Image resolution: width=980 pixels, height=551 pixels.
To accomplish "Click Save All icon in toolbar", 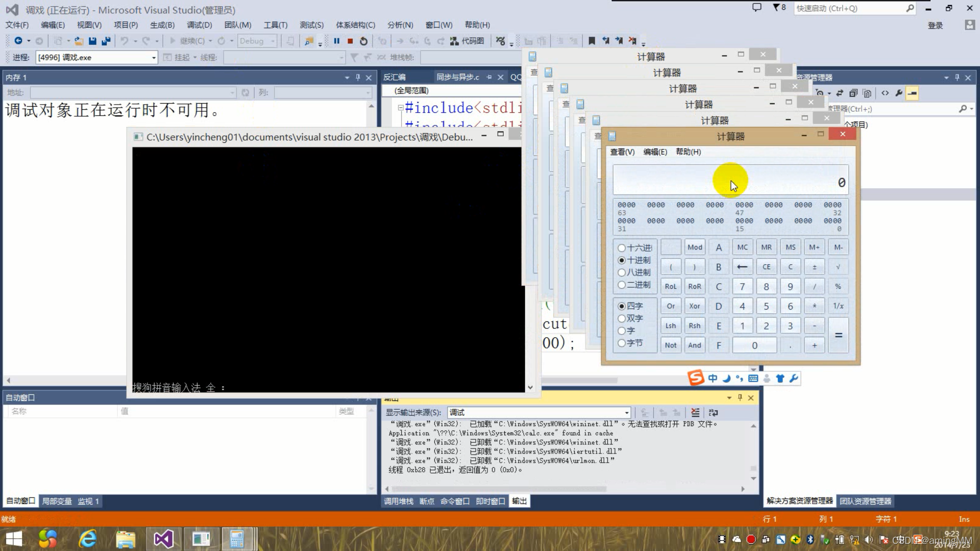I will click(106, 41).
